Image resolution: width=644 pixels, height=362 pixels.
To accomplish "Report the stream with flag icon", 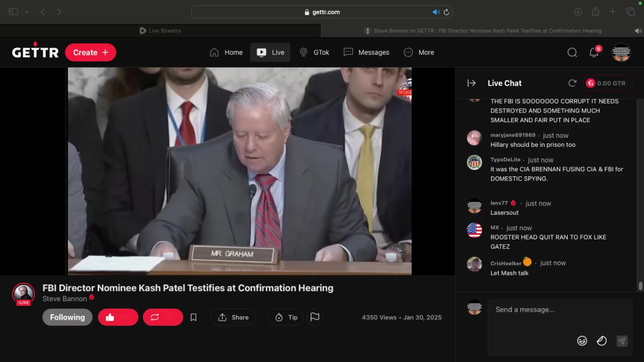I will 315,317.
